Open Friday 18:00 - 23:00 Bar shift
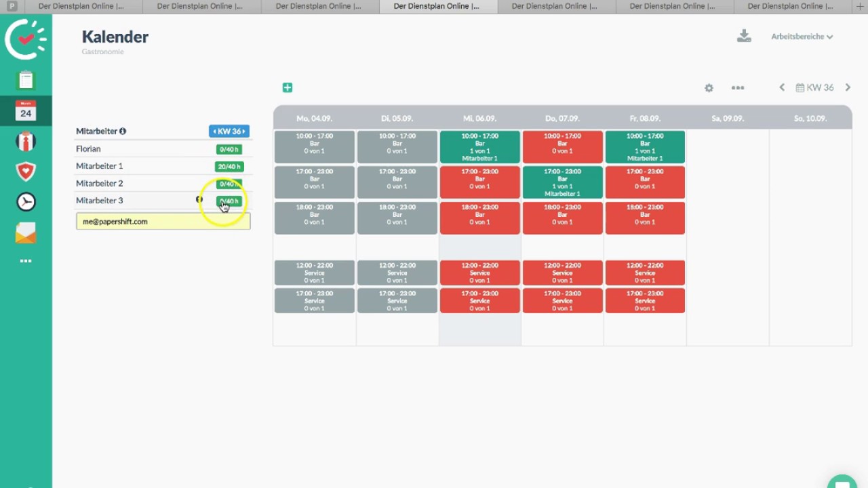Viewport: 868px width, 488px height. pos(646,218)
